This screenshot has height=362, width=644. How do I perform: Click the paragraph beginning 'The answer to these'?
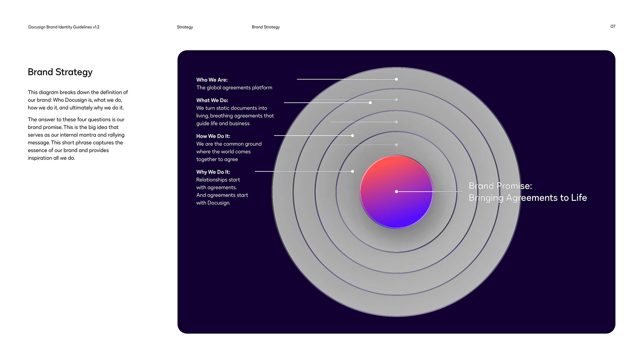76,139
